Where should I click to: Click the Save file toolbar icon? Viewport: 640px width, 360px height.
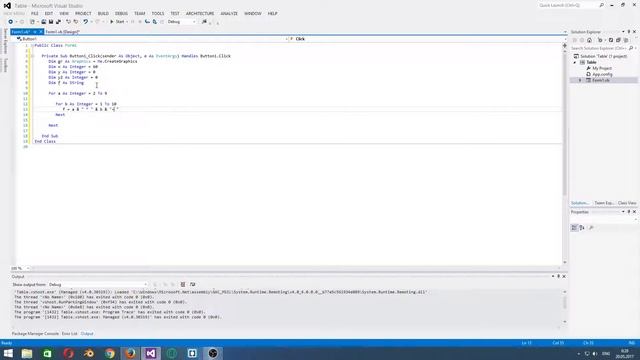click(51, 22)
